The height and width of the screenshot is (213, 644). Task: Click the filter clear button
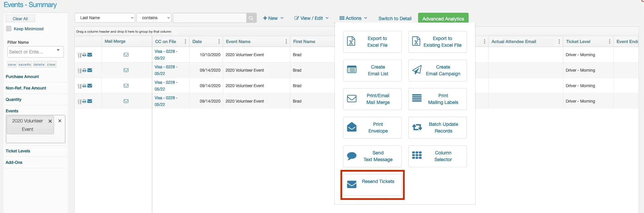pos(51,65)
